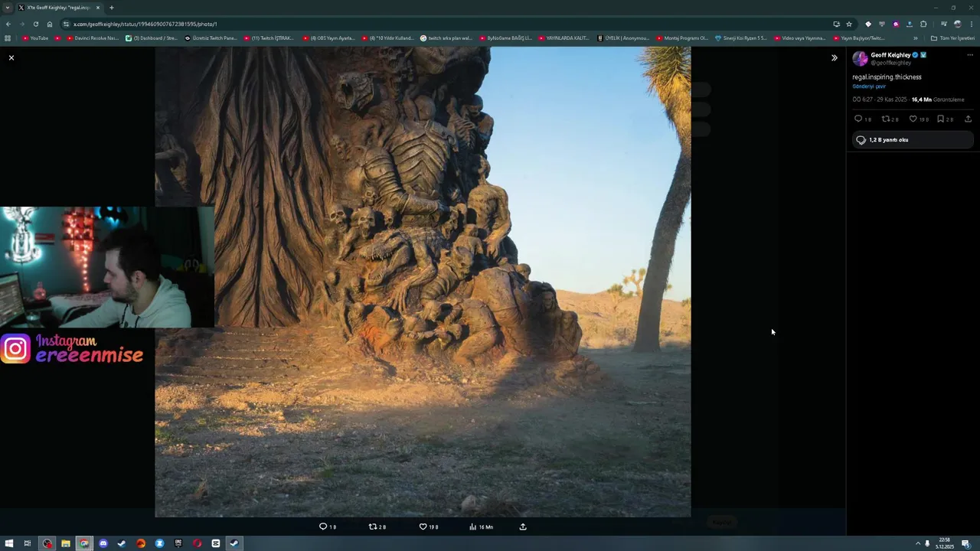Like the post using the heart under the photo
Viewport: 980px width, 551px height.
(x=423, y=527)
